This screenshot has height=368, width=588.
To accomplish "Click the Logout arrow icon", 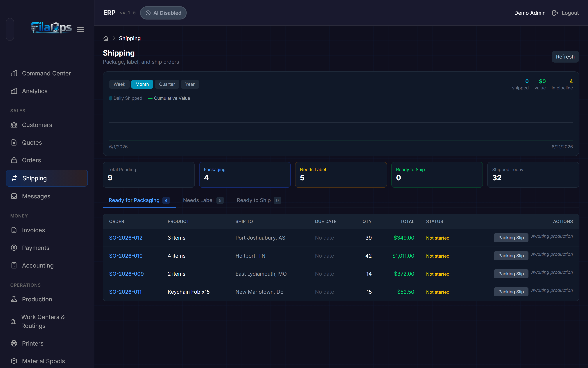I will pos(555,13).
